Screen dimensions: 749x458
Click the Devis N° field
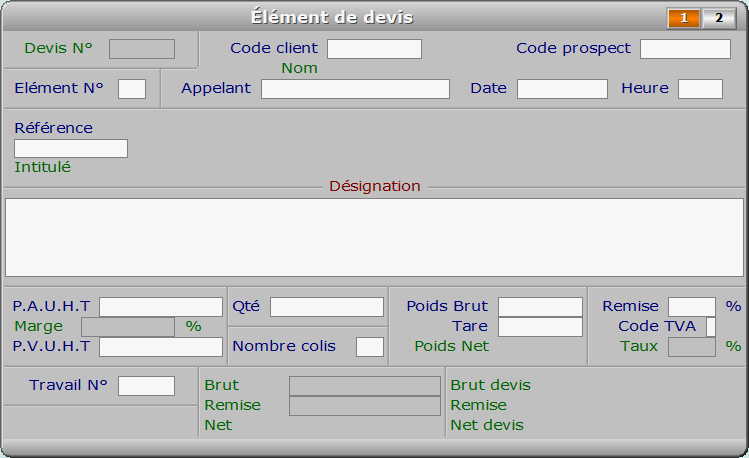click(142, 49)
